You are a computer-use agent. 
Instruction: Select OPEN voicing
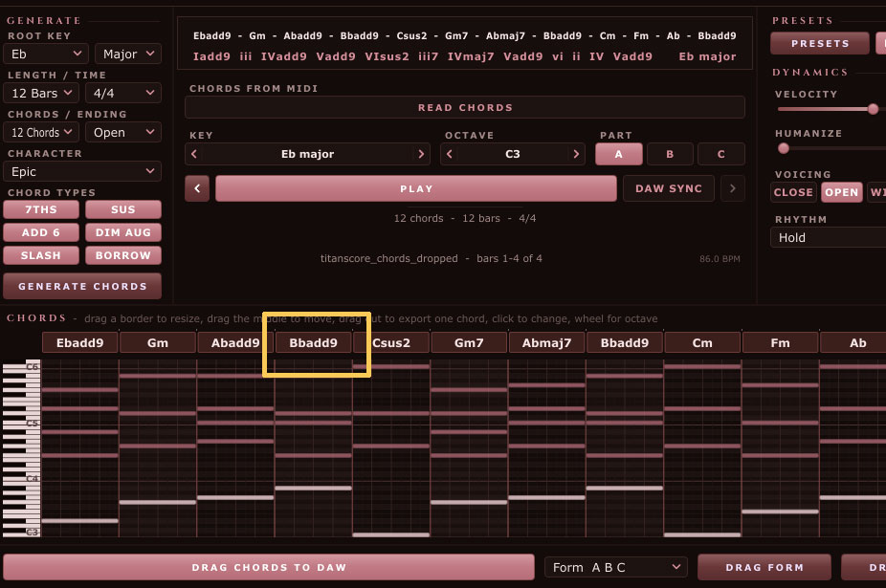pos(841,192)
